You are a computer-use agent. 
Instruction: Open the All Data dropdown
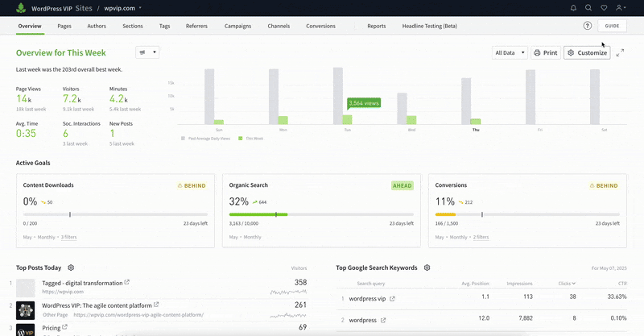coord(510,53)
